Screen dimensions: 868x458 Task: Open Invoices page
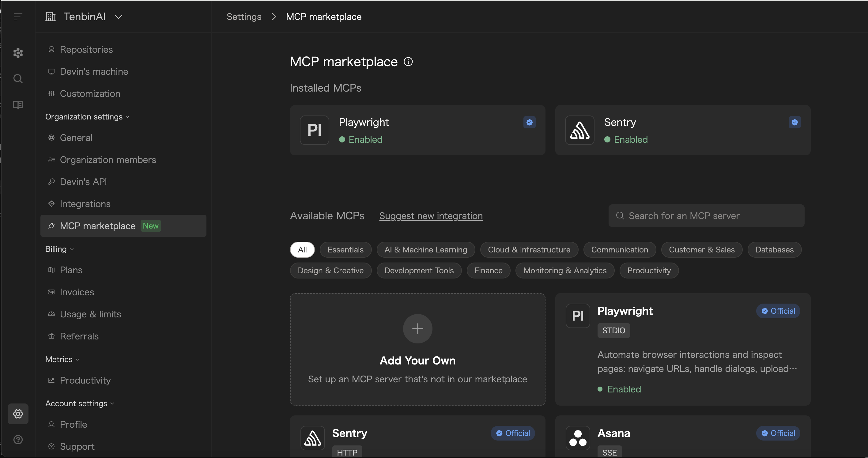[123, 292]
